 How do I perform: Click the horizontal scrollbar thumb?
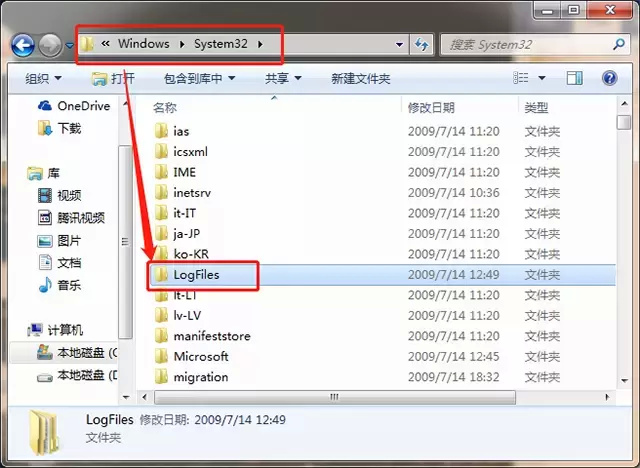[335, 397]
